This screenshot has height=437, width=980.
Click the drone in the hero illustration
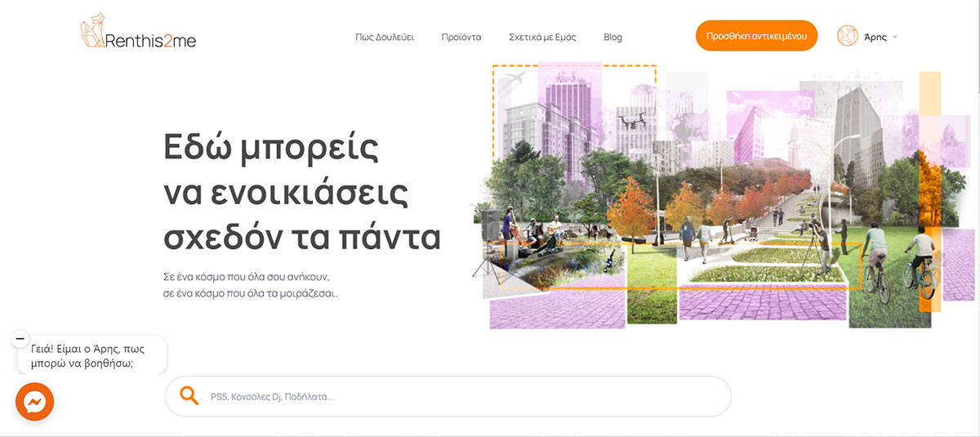point(632,123)
